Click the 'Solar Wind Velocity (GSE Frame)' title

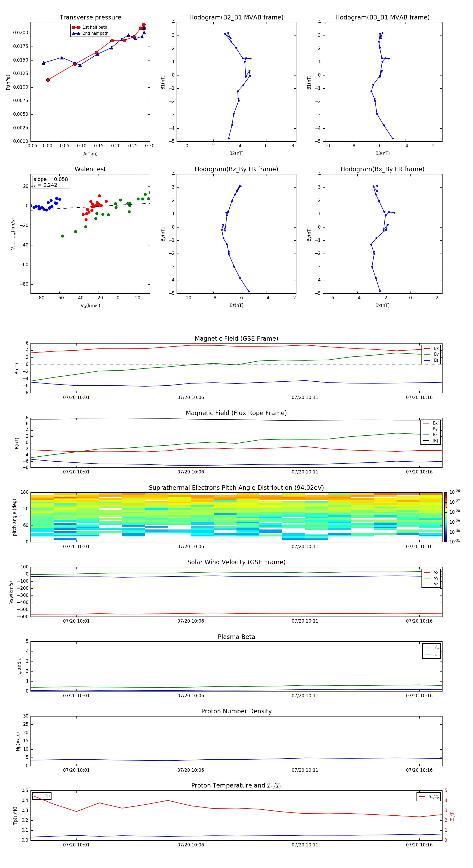click(236, 562)
